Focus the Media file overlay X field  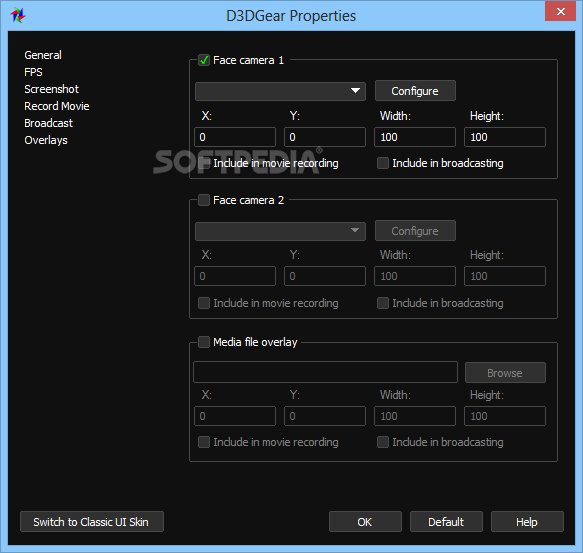click(235, 416)
